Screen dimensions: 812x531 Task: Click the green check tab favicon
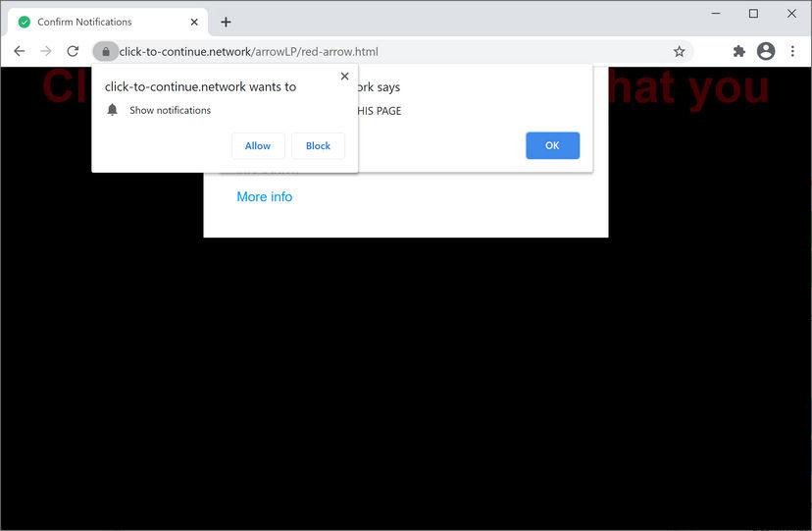pyautogui.click(x=25, y=23)
